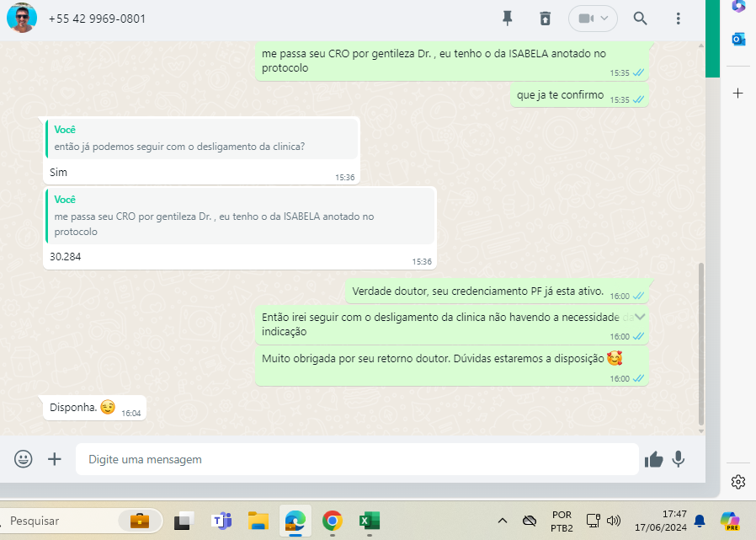756x540 pixels.
Task: Show hidden system tray icons
Action: [503, 521]
